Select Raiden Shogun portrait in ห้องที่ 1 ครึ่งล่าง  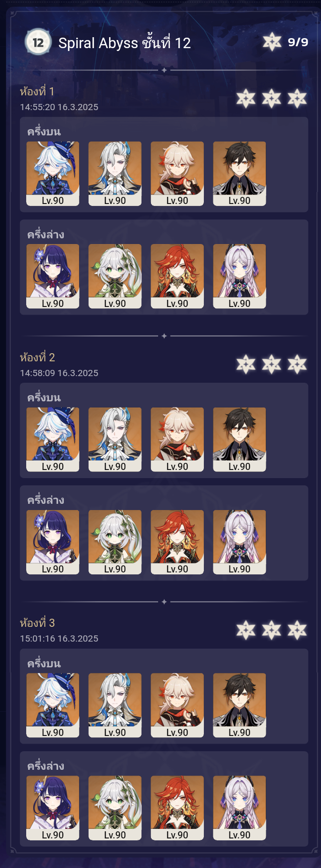(53, 276)
